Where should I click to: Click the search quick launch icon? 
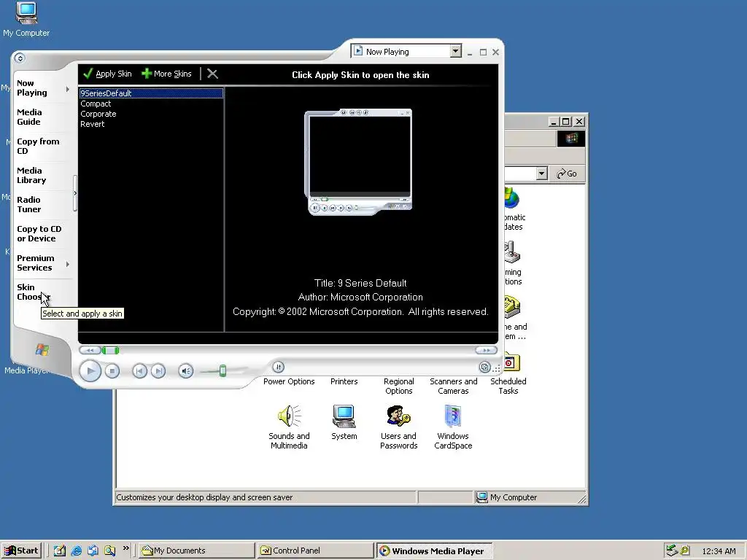pyautogui.click(x=109, y=551)
